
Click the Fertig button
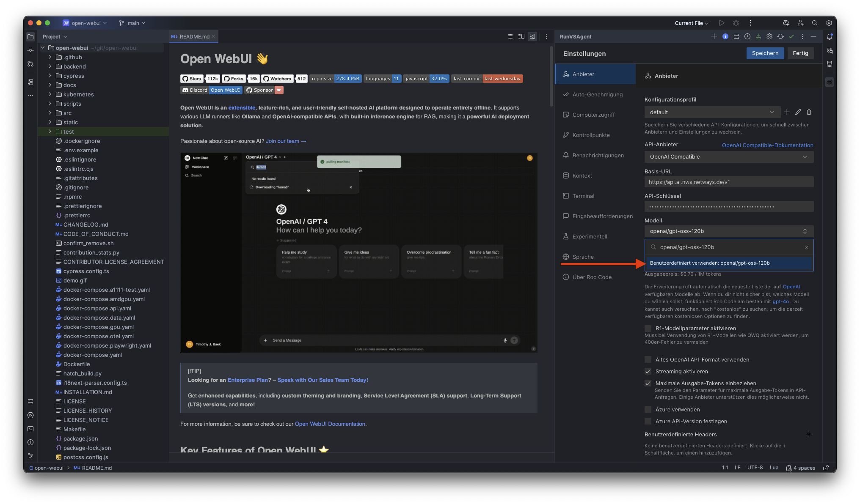(x=800, y=53)
